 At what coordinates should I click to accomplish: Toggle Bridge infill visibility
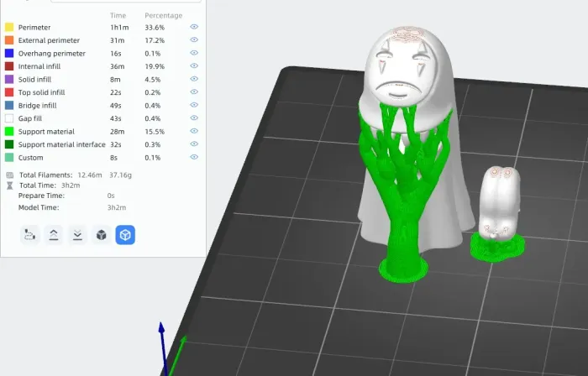[194, 105]
